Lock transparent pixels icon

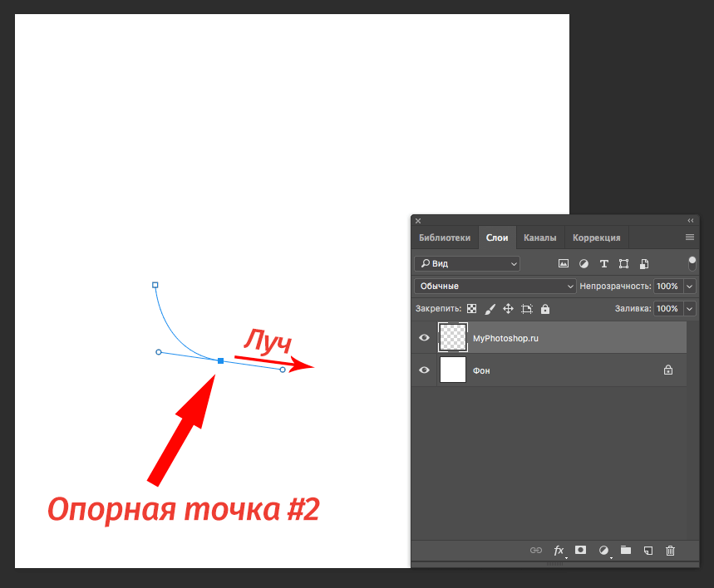point(472,309)
